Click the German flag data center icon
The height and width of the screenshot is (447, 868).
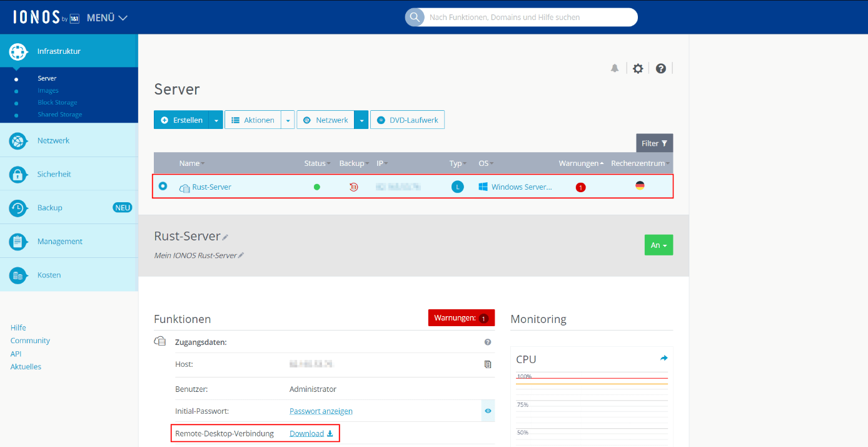[x=640, y=185]
